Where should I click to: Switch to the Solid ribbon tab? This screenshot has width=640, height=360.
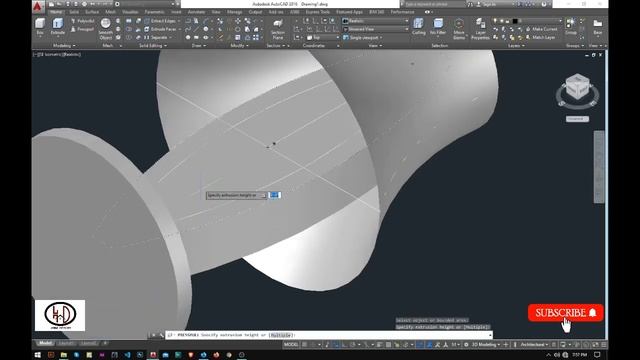(74, 12)
